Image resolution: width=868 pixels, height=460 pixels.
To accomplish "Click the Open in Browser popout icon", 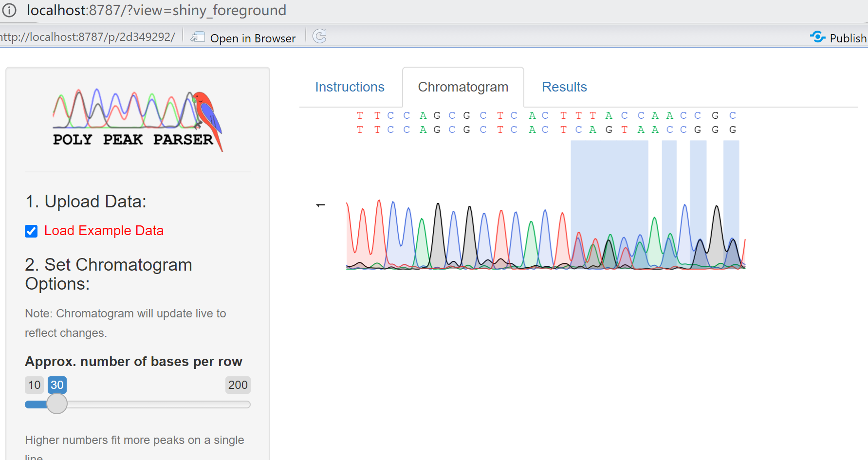I will [199, 36].
